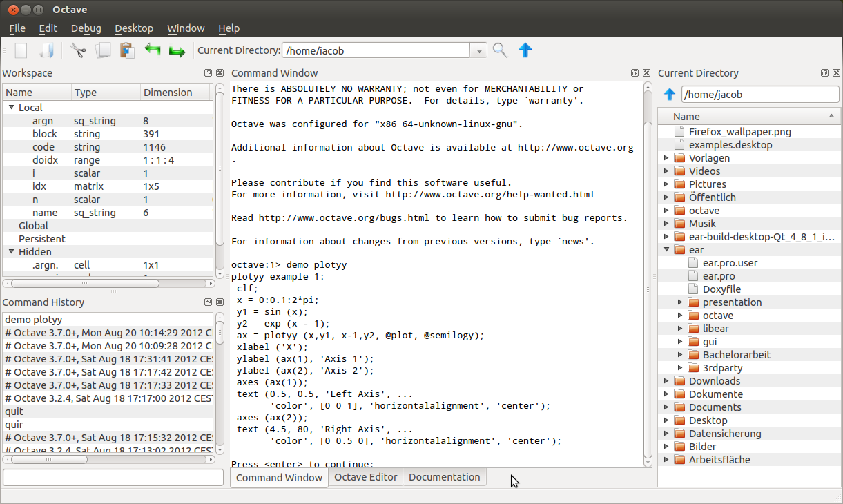Click the Copy toolbar icon

103,50
